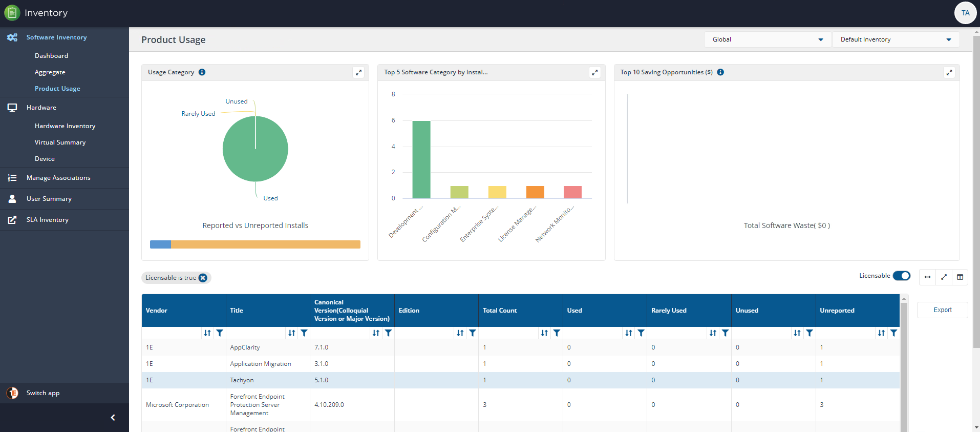Filter the Unused column
The height and width of the screenshot is (432, 980).
[x=809, y=333]
